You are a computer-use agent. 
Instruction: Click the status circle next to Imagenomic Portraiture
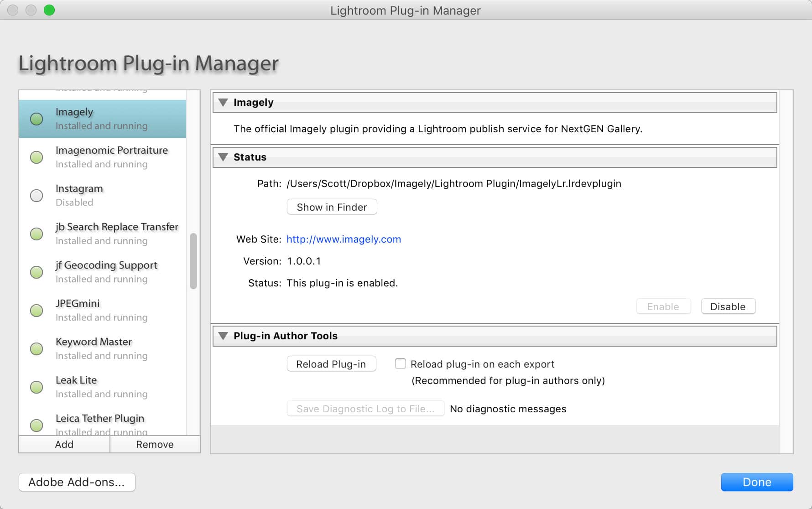[x=36, y=157]
